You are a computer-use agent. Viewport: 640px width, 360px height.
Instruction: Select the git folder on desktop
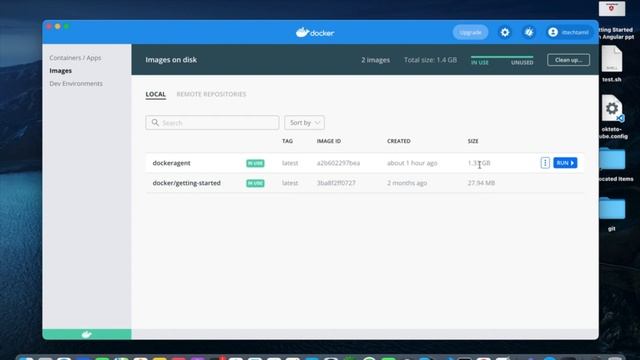tap(612, 214)
